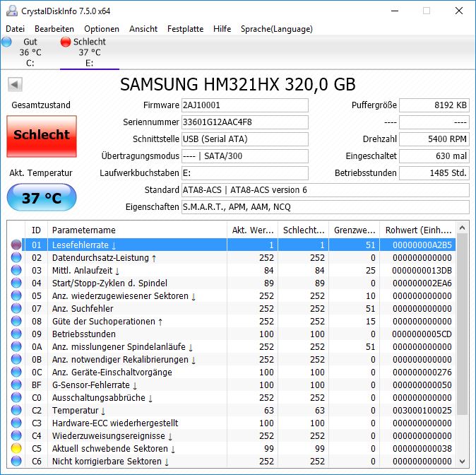Click the Schlecht... column header

(303, 230)
